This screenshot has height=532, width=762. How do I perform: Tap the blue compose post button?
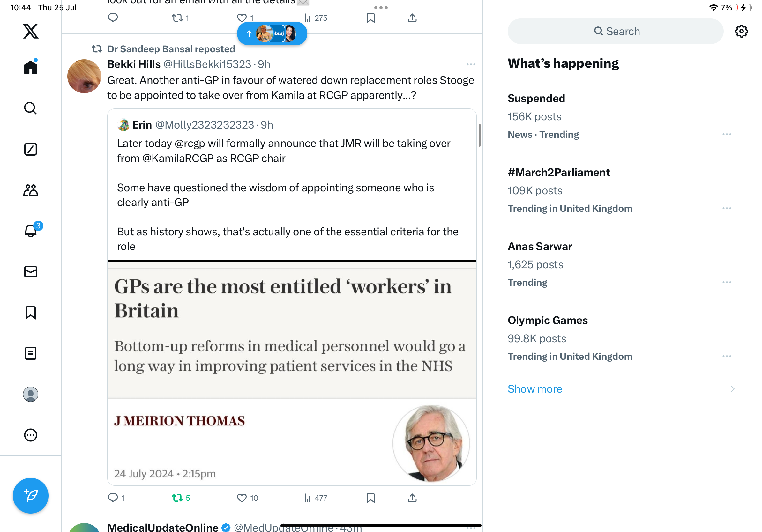click(31, 496)
